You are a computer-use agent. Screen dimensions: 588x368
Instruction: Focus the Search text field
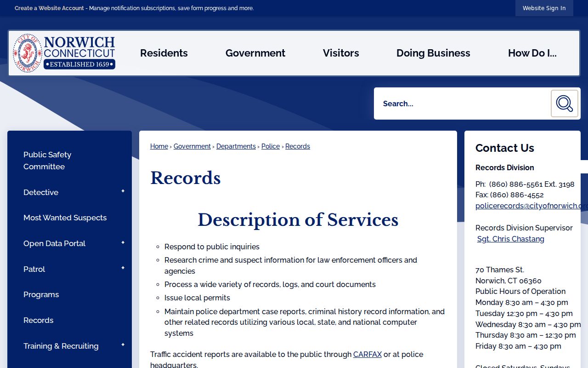click(x=463, y=103)
